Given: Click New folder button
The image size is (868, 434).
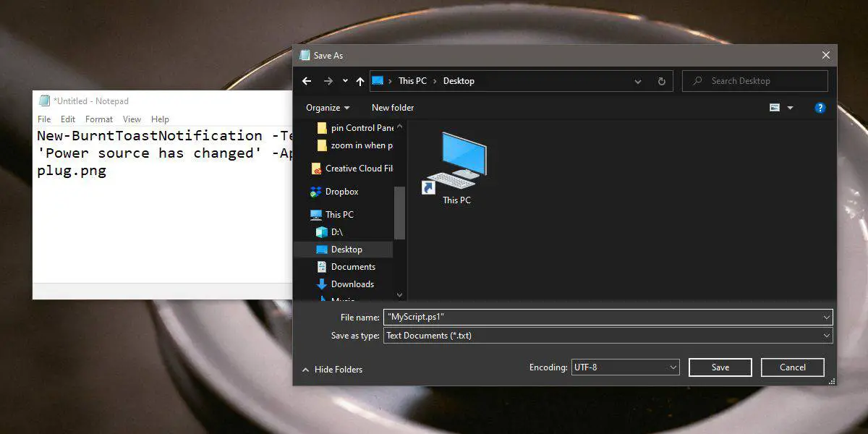Looking at the screenshot, I should coord(393,108).
